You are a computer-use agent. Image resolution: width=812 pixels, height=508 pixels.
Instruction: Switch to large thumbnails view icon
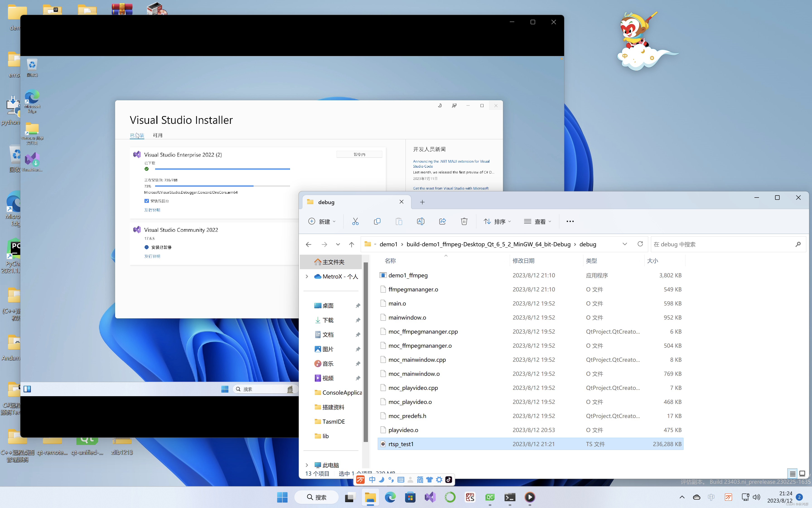802,473
